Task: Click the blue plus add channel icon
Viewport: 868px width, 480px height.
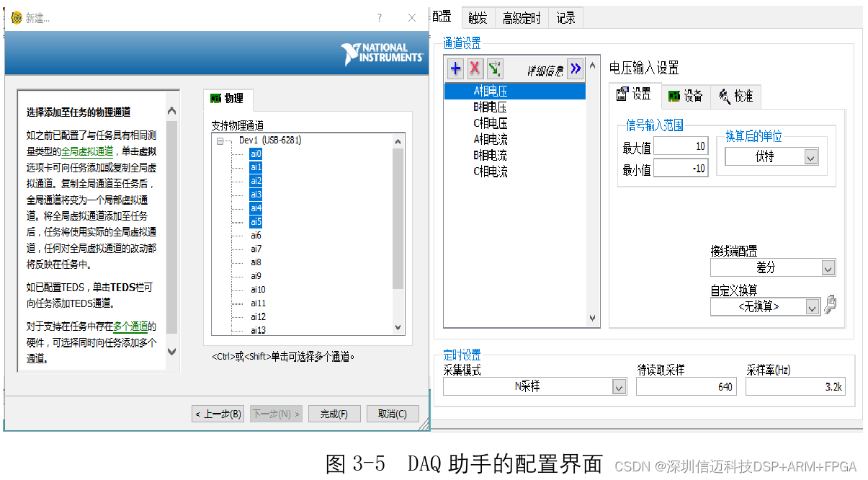Action: 455,68
